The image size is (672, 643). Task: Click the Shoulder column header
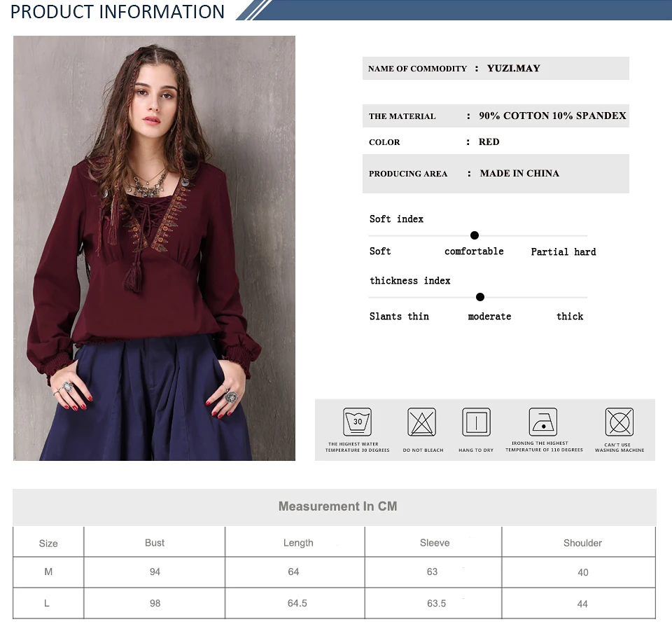coord(582,543)
